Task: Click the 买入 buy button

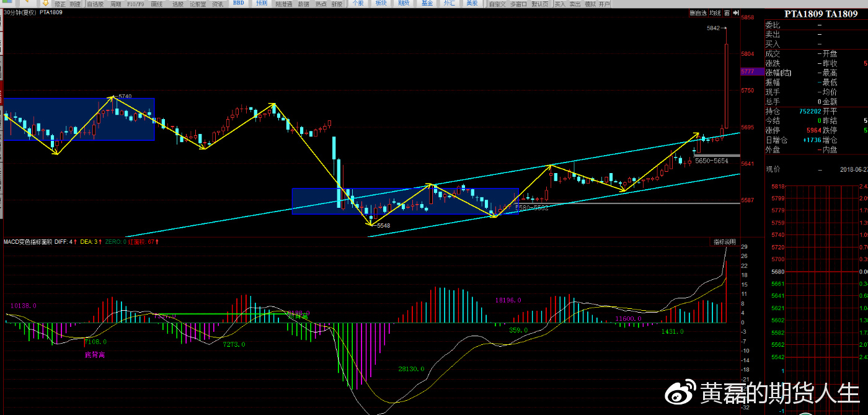Action: (x=560, y=4)
